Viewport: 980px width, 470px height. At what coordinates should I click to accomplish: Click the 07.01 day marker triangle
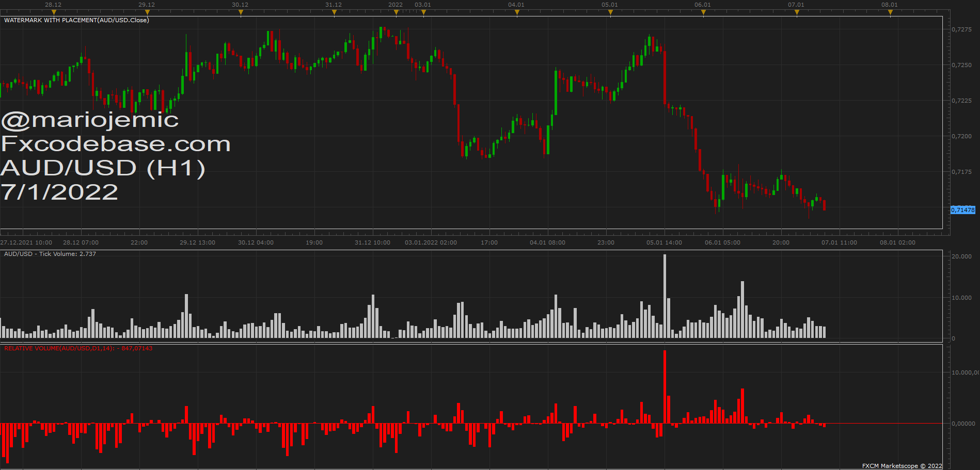[797, 13]
